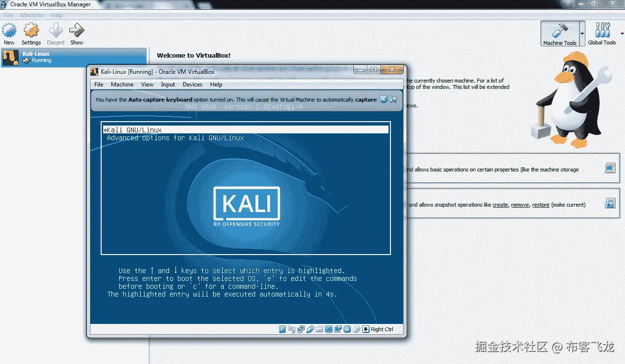Open Devices menu in the VM window
This screenshot has height=364, width=625.
point(193,85)
